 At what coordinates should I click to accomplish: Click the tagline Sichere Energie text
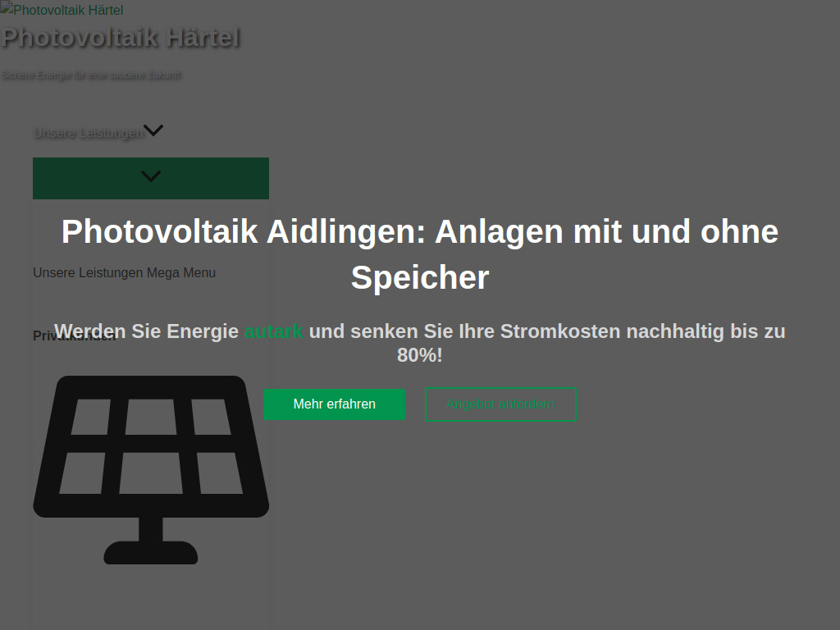tap(91, 75)
